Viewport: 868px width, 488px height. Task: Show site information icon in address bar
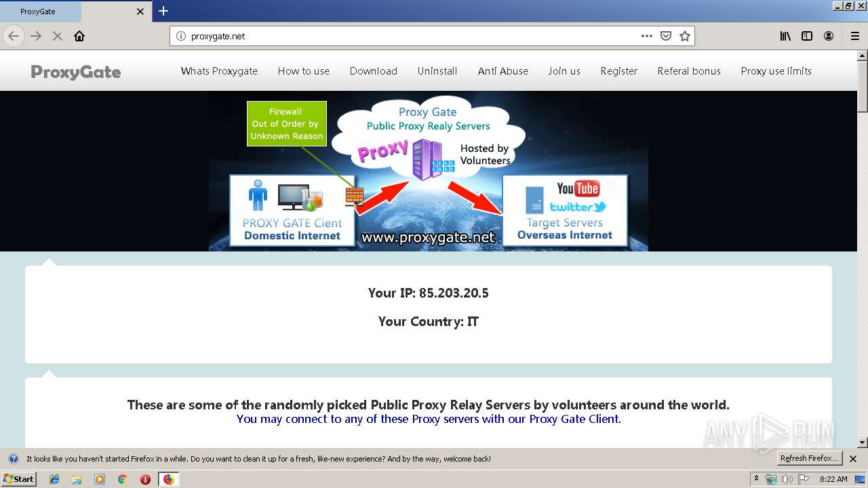point(181,36)
